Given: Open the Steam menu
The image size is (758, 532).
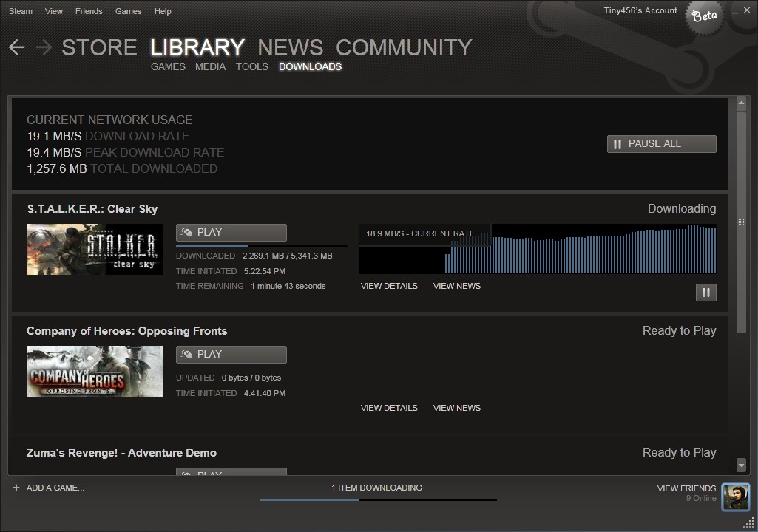Looking at the screenshot, I should tap(20, 11).
